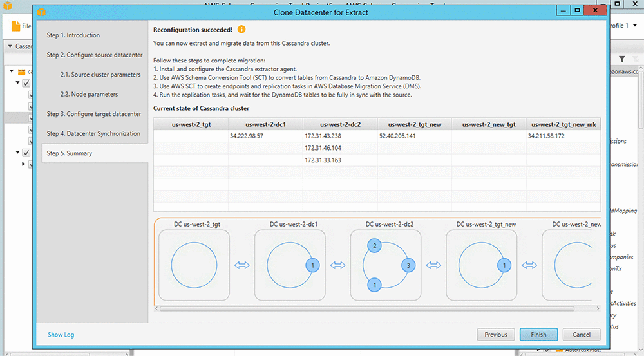Click node 3 in DC us-west-2-dc2 ring

(x=408, y=265)
